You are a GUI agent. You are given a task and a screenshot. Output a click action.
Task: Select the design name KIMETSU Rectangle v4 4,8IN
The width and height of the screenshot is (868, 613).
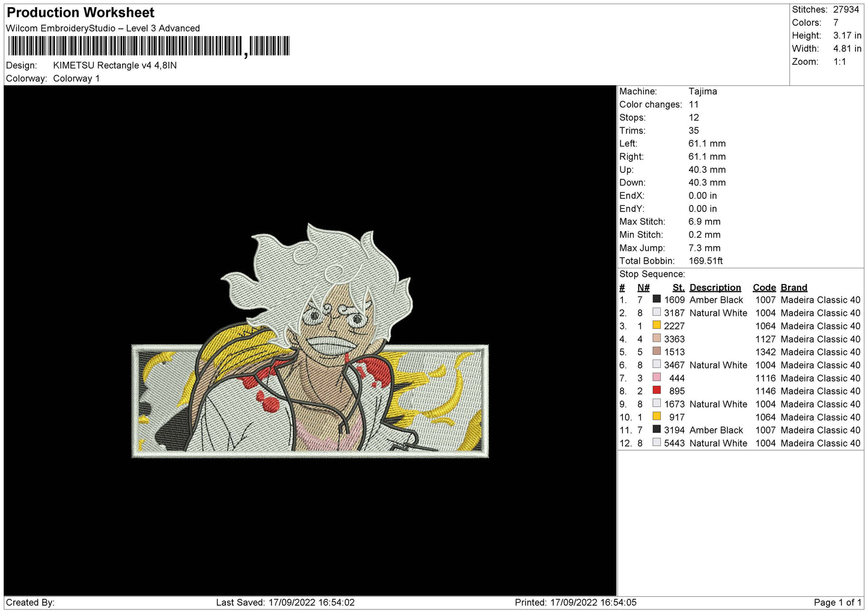[115, 65]
